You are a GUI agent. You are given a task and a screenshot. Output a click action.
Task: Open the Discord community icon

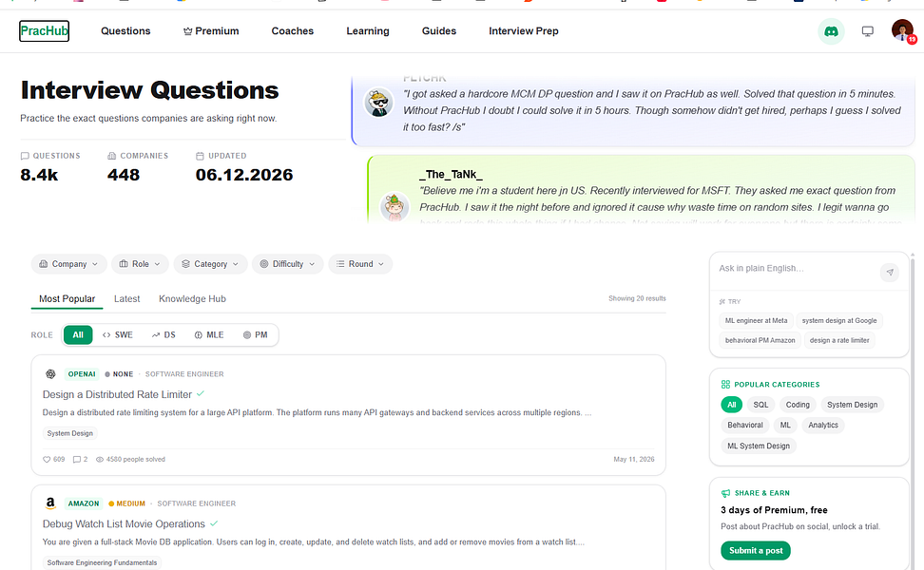pos(831,31)
